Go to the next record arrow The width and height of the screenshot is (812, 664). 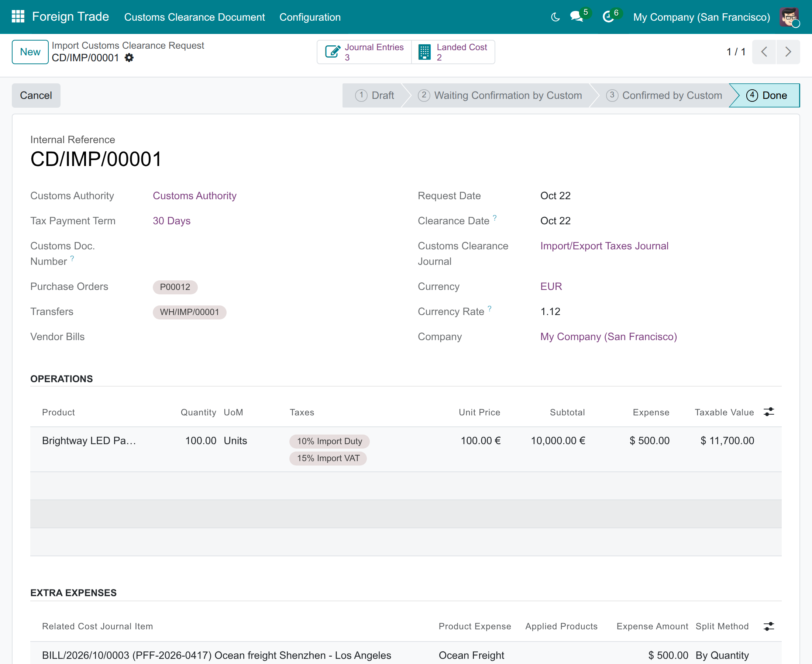point(788,52)
